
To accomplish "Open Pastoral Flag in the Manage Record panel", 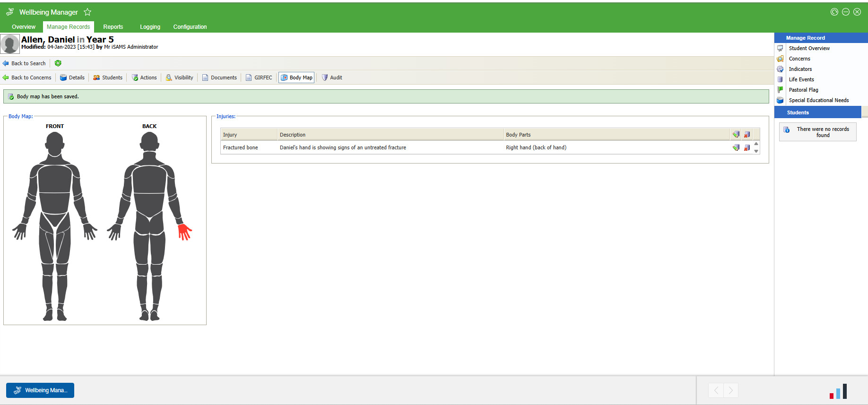I will point(803,90).
